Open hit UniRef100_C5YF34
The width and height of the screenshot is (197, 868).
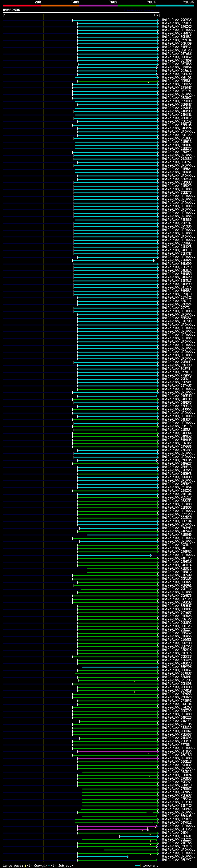tap(177, 40)
